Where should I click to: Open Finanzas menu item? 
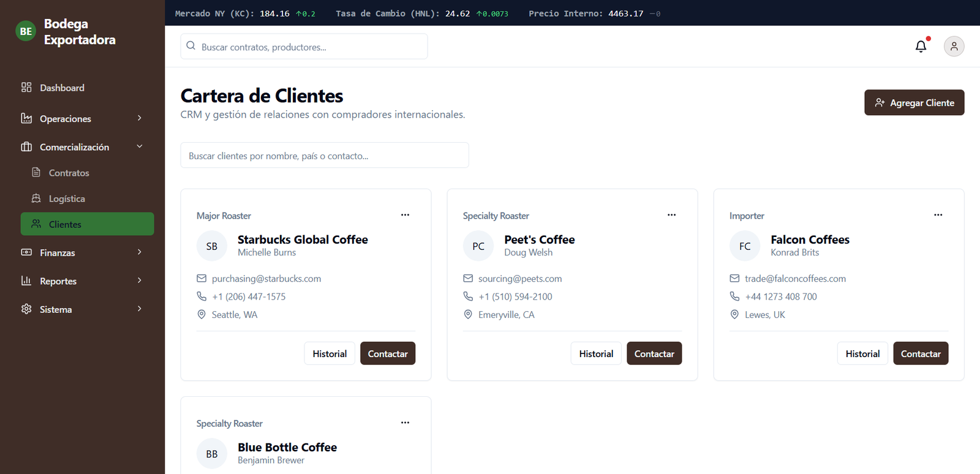click(x=87, y=252)
